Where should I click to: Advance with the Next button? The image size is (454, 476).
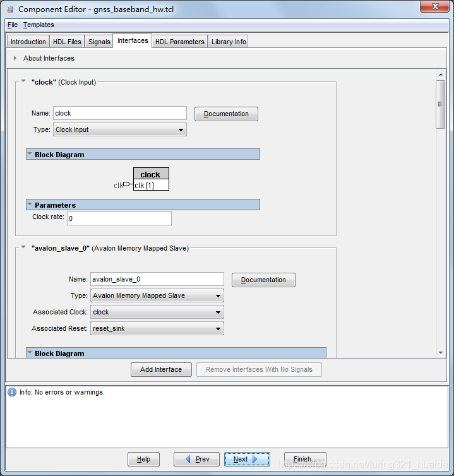click(x=247, y=460)
